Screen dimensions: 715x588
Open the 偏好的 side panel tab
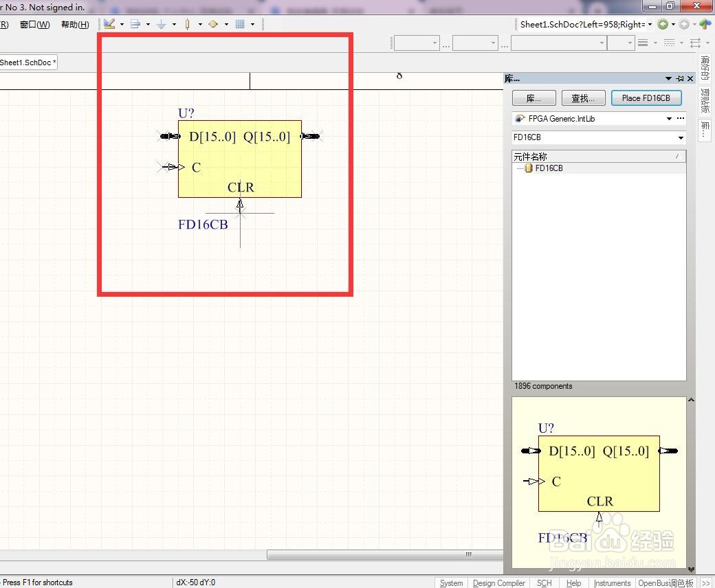pyautogui.click(x=705, y=68)
